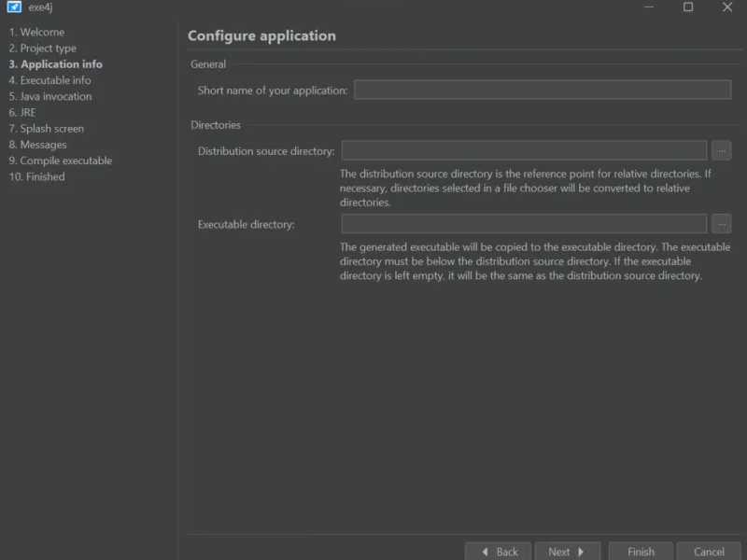This screenshot has width=747, height=560.
Task: Go to step 8 Messages
Action: click(37, 145)
